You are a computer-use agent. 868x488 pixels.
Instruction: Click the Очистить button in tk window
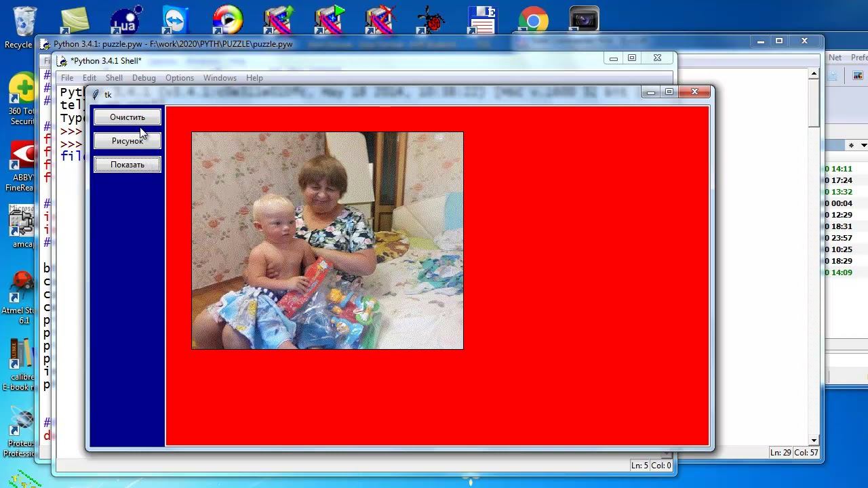pyautogui.click(x=127, y=117)
